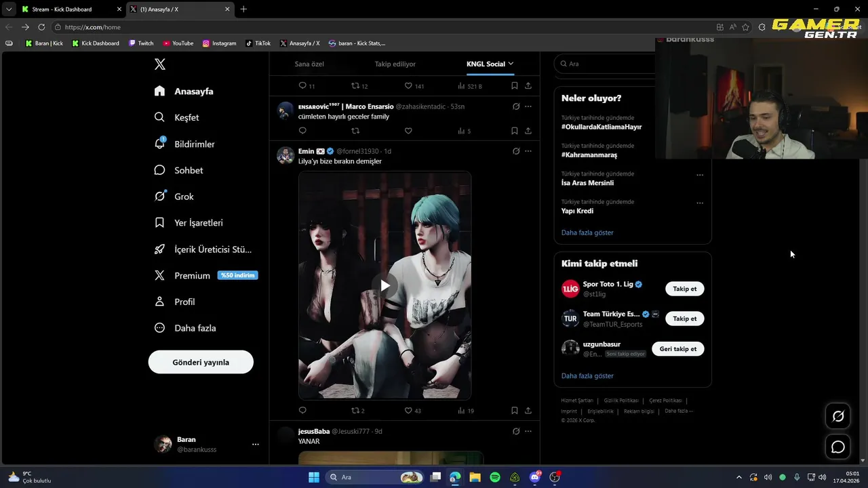Repost Emin's post with 2 reposts
Image resolution: width=868 pixels, height=488 pixels.
(x=357, y=411)
